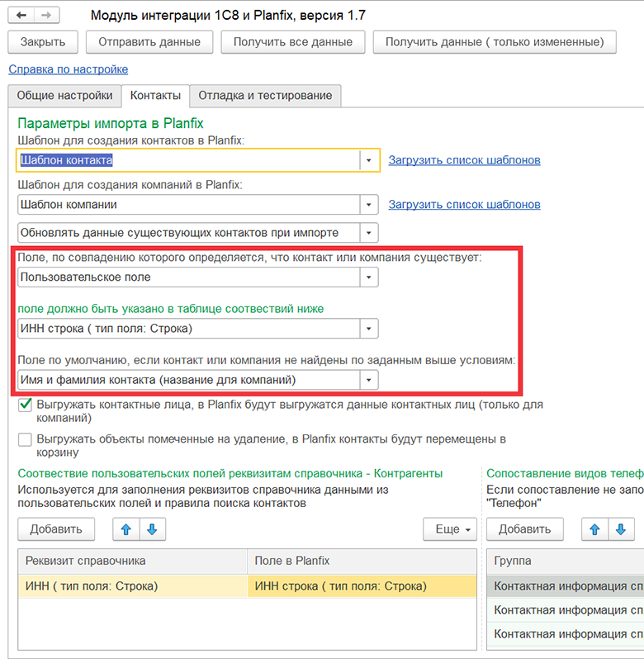The height and width of the screenshot is (659, 644).
Task: Click into 'Шаблон контакта' input field
Action: [x=189, y=160]
